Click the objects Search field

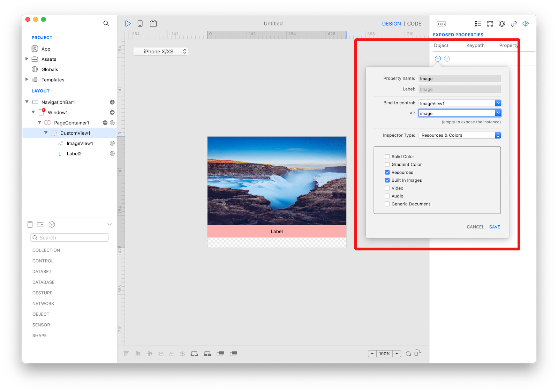(x=69, y=238)
